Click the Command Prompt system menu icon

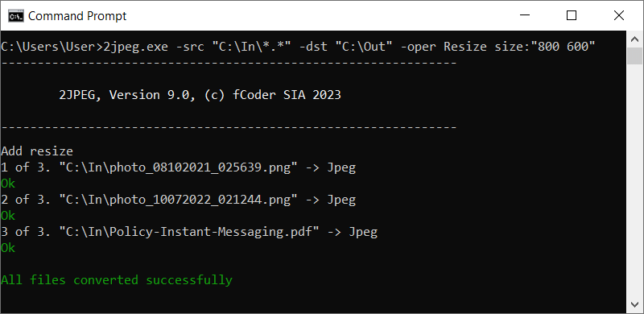(15, 16)
